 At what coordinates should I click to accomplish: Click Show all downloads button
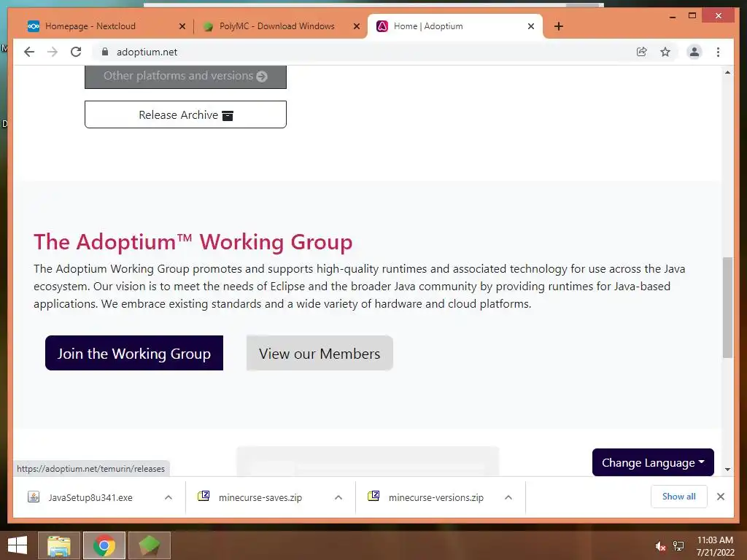pyautogui.click(x=679, y=497)
